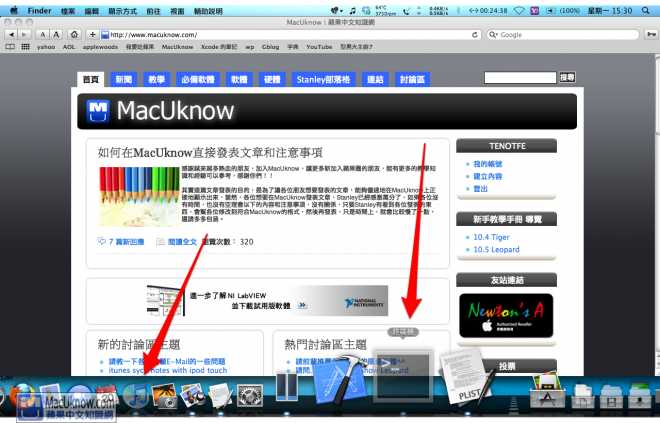Open the 10.4 Tiger guide link

(491, 237)
